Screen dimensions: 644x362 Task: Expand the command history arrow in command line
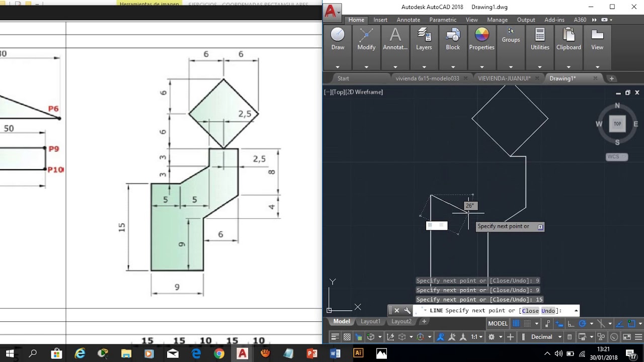pos(576,310)
